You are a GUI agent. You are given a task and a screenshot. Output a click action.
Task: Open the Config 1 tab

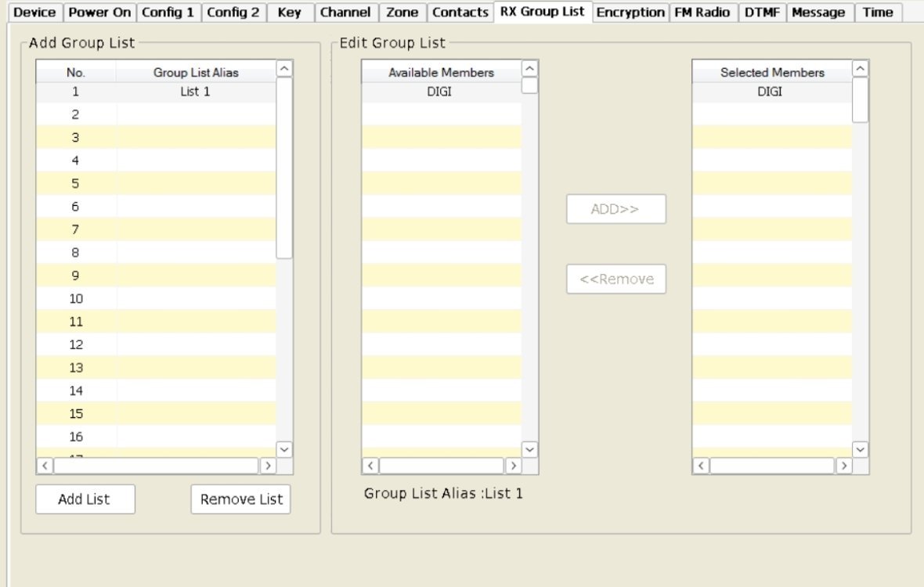(x=168, y=13)
